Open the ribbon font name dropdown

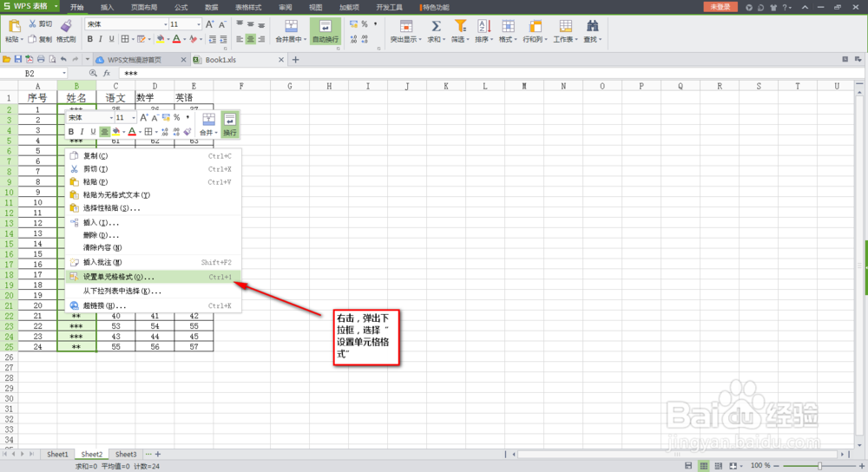click(165, 24)
